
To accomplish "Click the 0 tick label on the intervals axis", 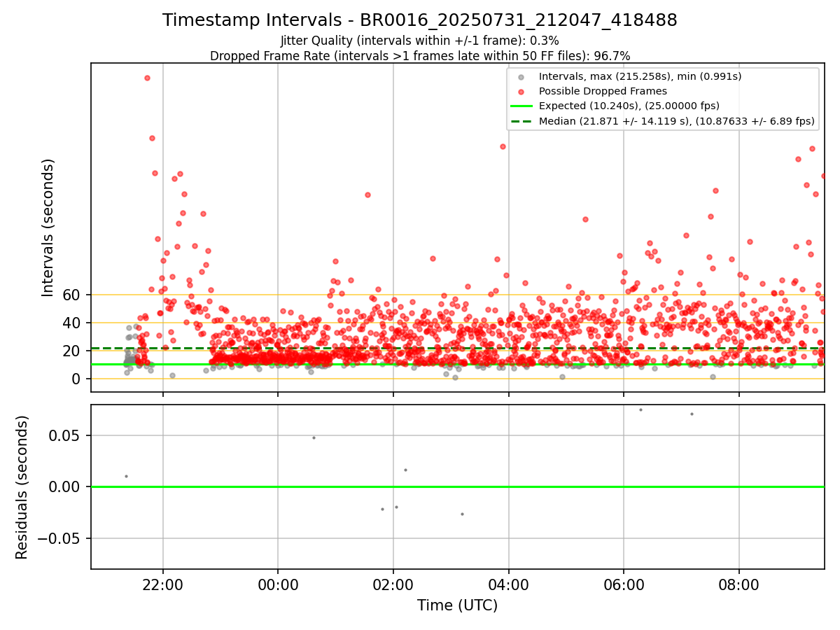I will [78, 379].
